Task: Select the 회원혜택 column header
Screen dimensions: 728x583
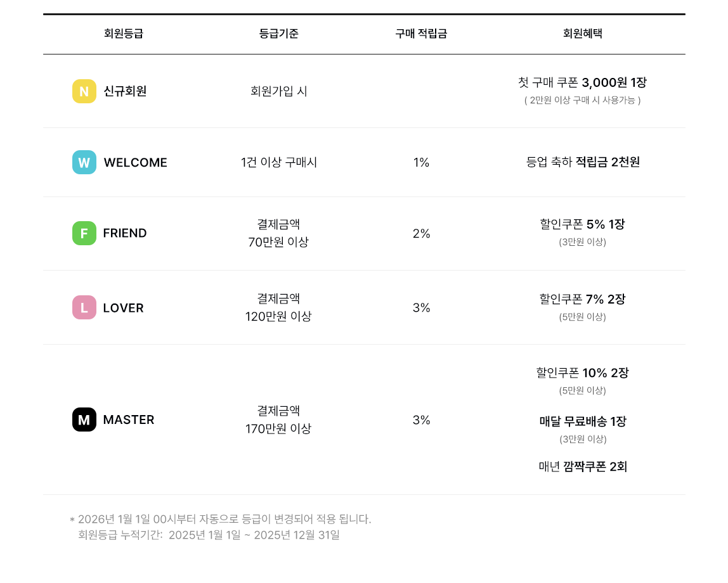Action: [582, 34]
